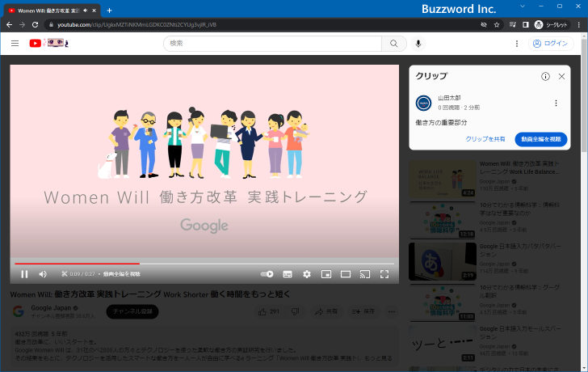The image size is (588, 372).
Task: Dislike the video thumbs-down
Action: [296, 311]
